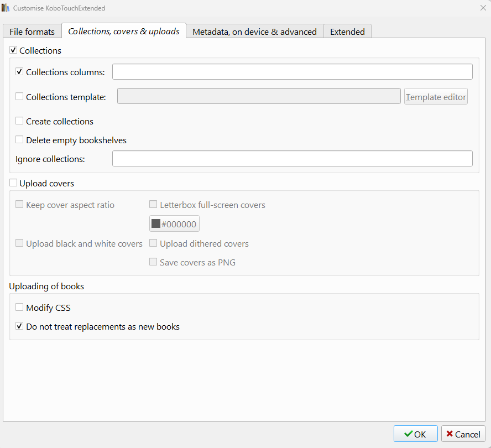Screen dimensions: 491x448
Task: Uncheck Do not treat replacements as new books
Action: coord(19,326)
